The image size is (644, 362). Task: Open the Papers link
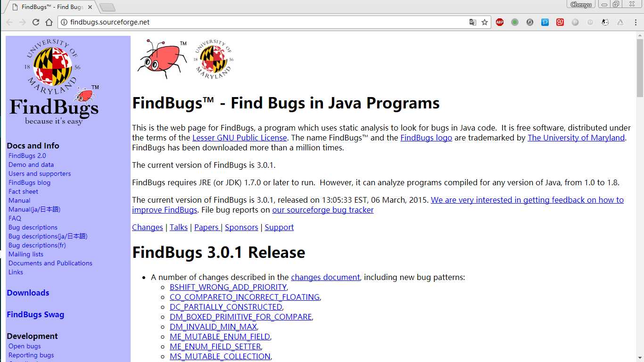pos(207,227)
